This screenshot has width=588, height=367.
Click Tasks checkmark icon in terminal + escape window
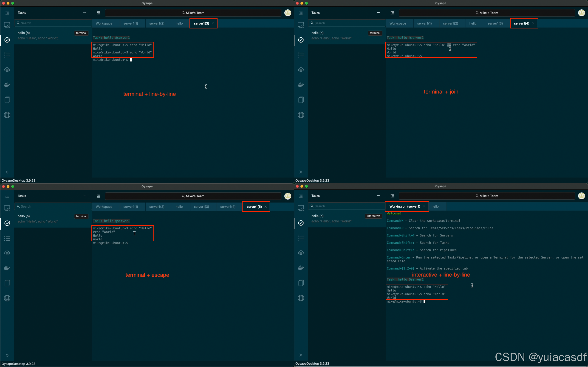(x=7, y=223)
